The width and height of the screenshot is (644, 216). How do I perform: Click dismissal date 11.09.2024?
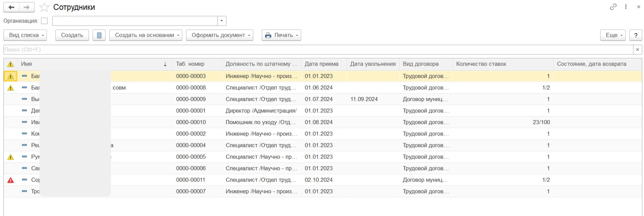pos(364,99)
